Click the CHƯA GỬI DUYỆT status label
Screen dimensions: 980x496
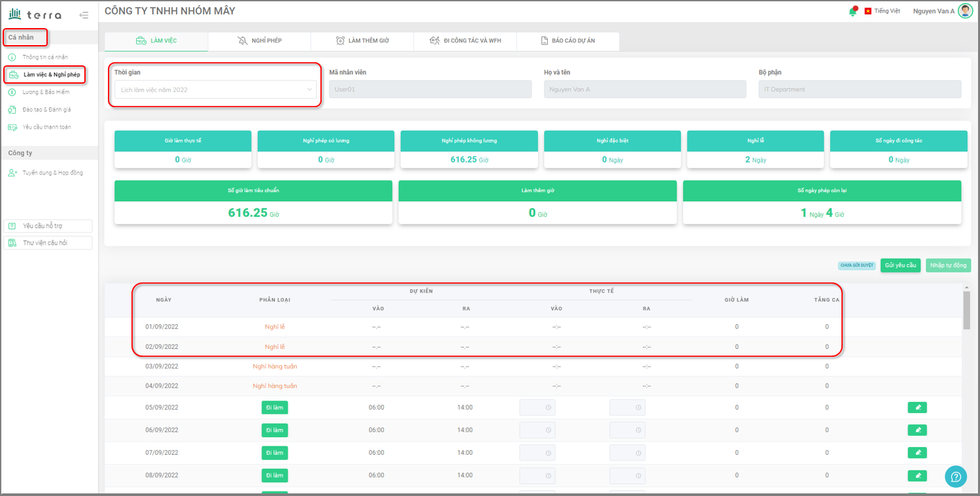[857, 266]
